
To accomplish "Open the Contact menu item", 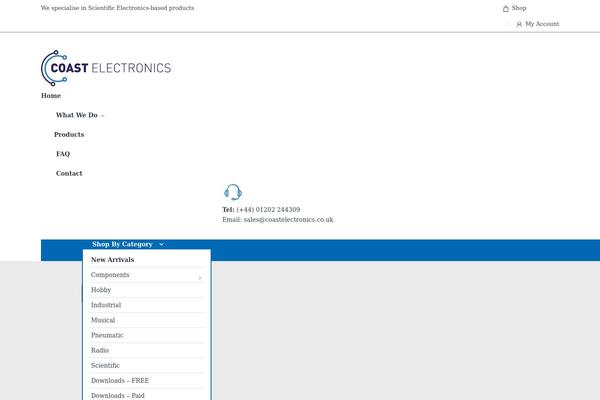I will tap(69, 173).
